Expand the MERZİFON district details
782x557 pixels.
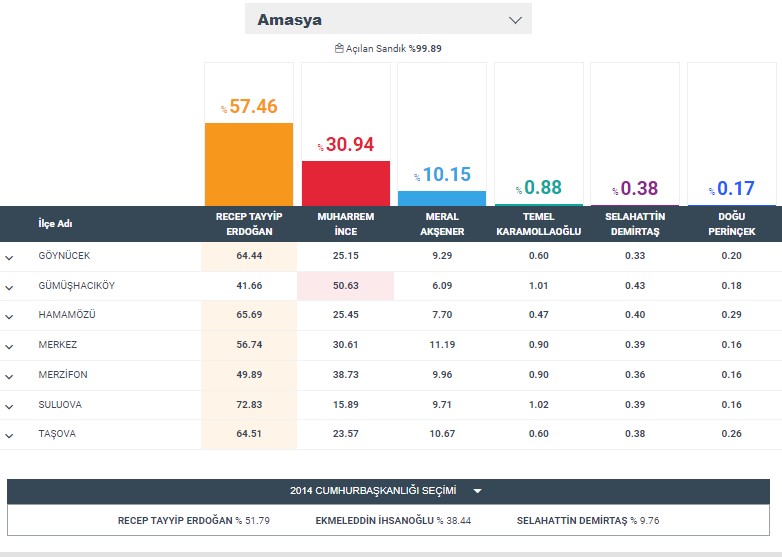pos(9,376)
